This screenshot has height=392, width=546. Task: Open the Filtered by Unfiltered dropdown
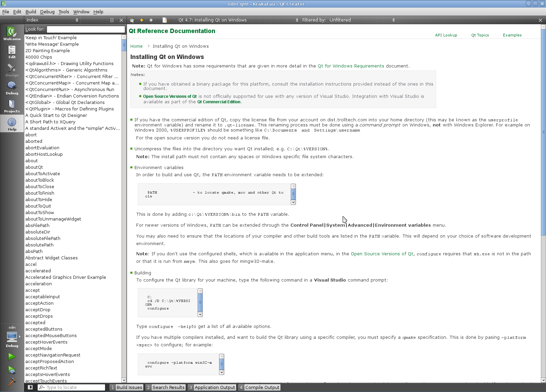click(x=362, y=20)
